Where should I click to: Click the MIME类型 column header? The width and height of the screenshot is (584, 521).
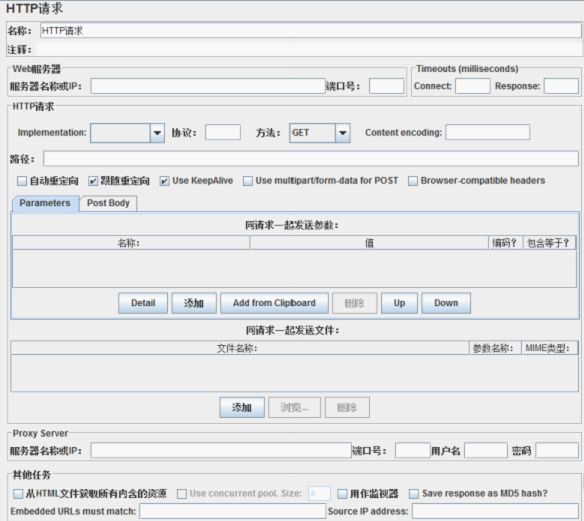point(550,348)
